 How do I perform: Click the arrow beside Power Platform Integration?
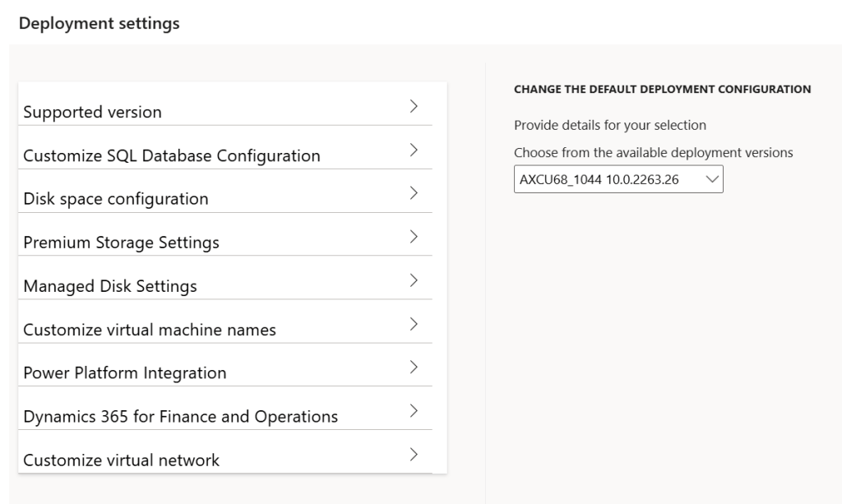[414, 368]
